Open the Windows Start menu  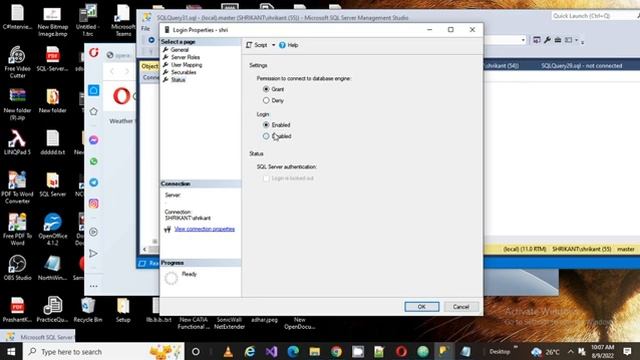11,351
